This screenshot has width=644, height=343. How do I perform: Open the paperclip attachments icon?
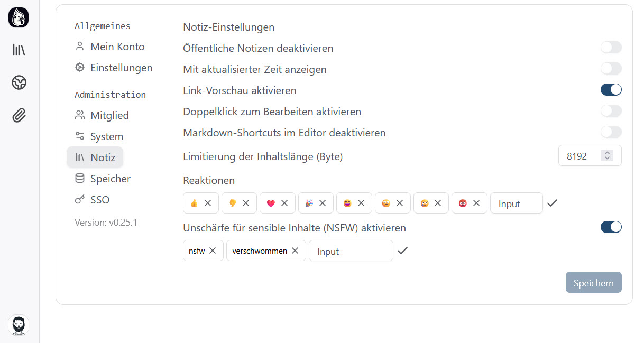[19, 115]
